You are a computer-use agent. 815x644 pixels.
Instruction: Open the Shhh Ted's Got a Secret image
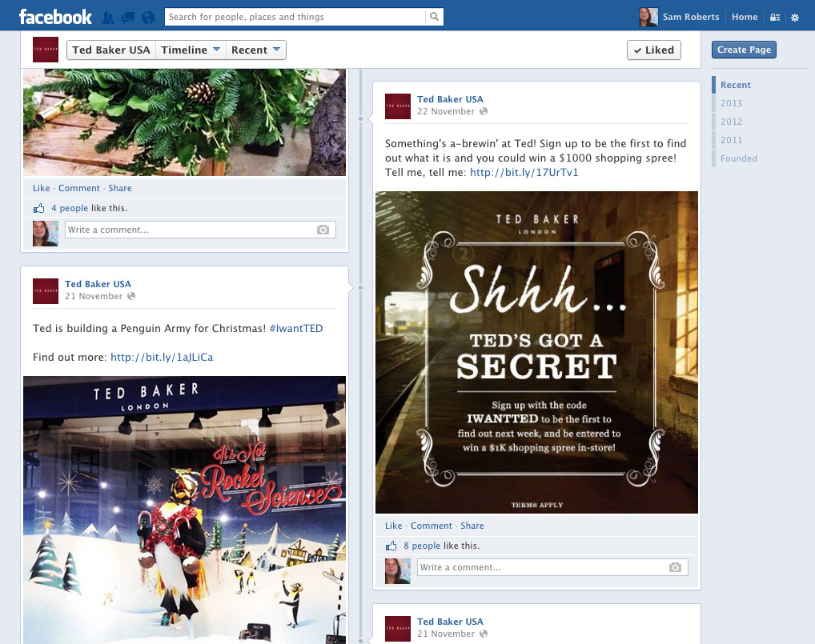[x=536, y=352]
